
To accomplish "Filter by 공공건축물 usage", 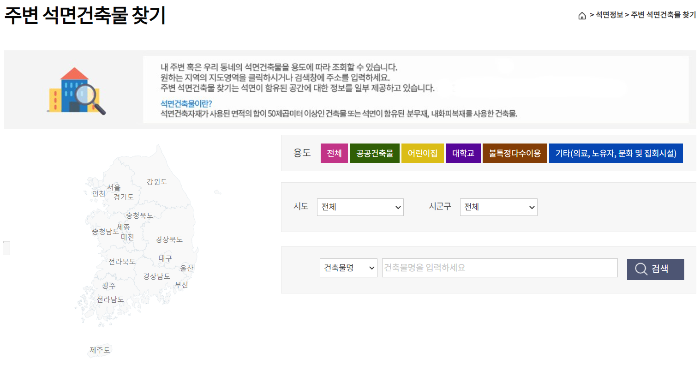I will [375, 153].
